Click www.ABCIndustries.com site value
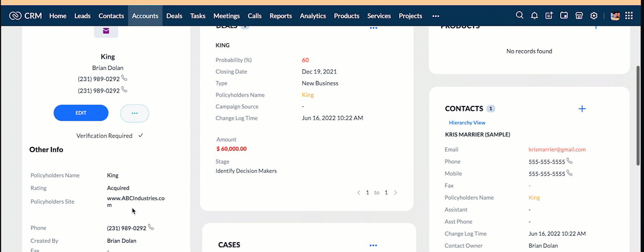644x252 pixels. (x=136, y=202)
